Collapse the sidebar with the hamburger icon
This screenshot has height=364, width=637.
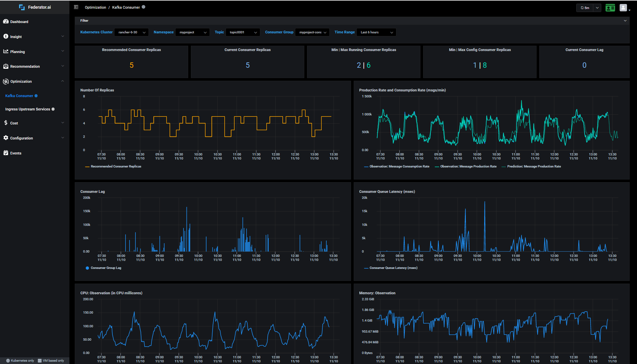pos(76,7)
